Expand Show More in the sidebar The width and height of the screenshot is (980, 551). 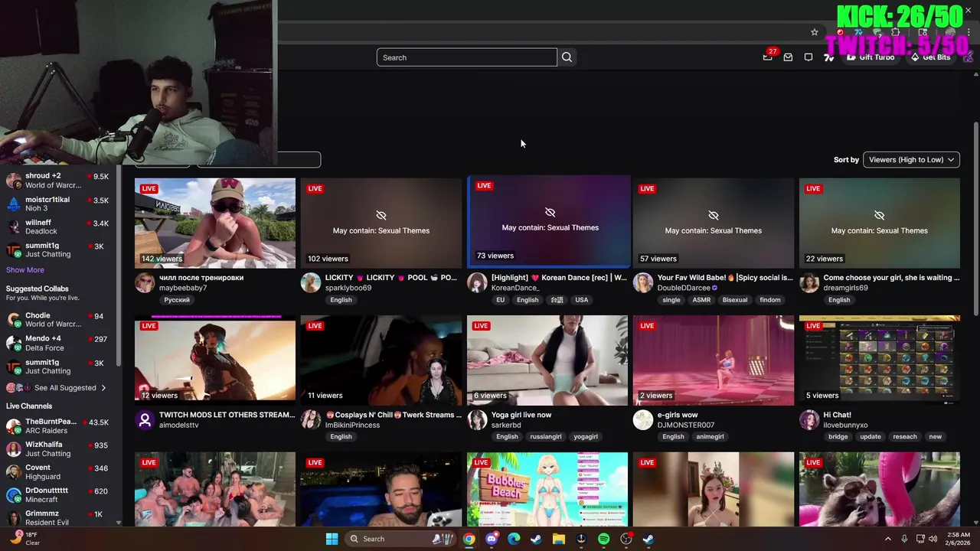[25, 270]
